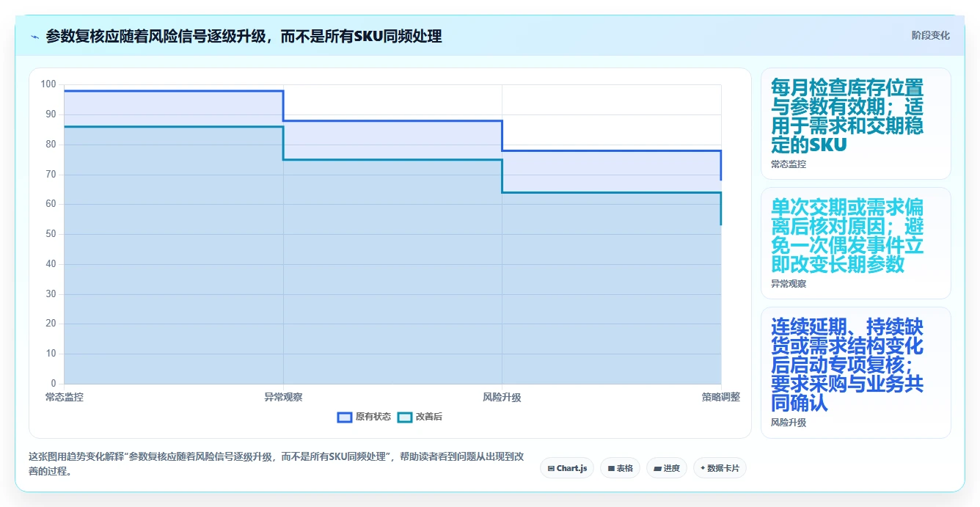Click y-axis value 100

point(48,84)
